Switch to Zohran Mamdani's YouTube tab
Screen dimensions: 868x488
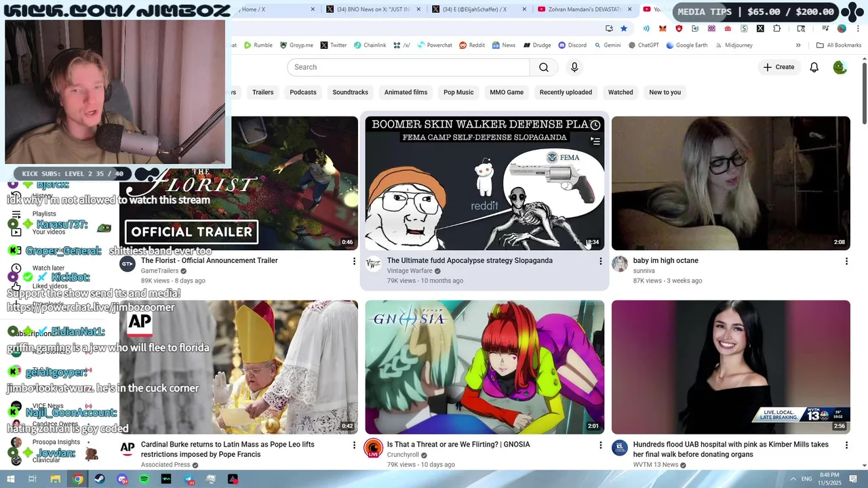[x=585, y=9]
